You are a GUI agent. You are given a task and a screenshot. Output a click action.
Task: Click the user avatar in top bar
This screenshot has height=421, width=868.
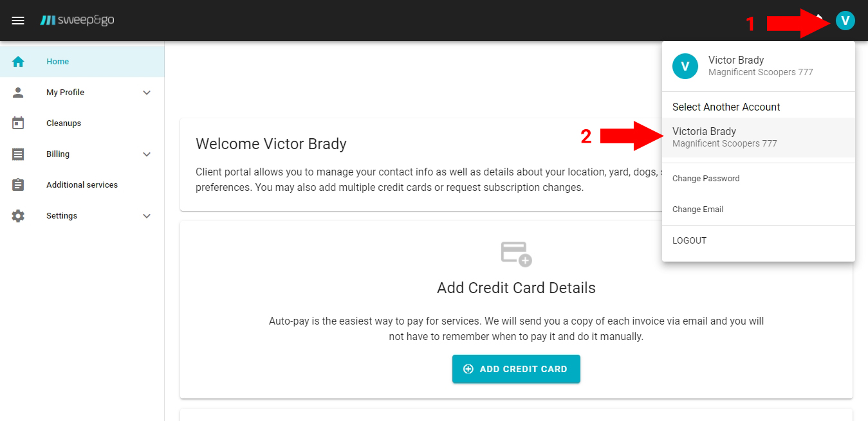845,21
